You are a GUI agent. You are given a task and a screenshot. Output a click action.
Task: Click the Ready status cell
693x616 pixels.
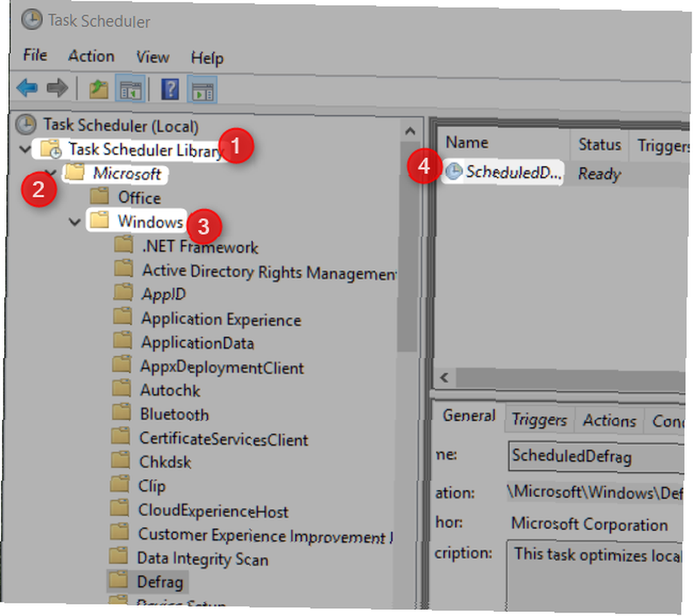pyautogui.click(x=599, y=174)
